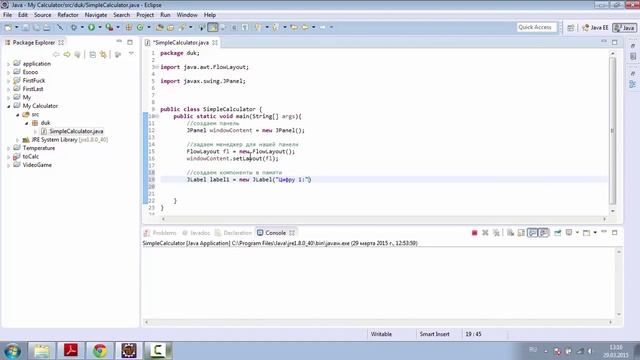This screenshot has width=640, height=360.
Task: Go back to previous edit location arrow
Action: coord(294,27)
